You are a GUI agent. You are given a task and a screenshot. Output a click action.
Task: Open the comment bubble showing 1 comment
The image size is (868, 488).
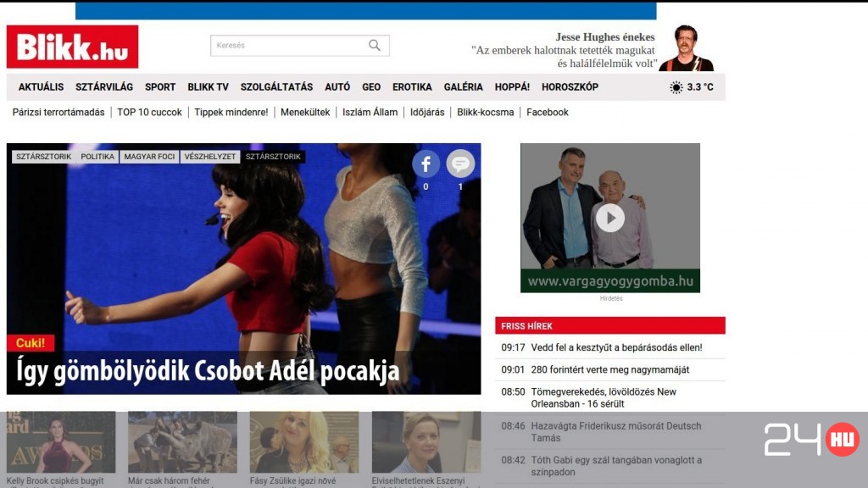click(x=460, y=164)
